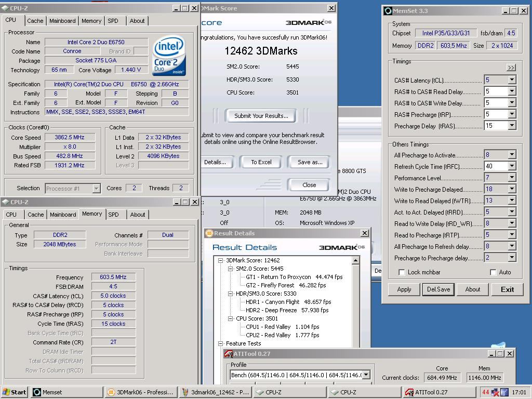
Task: Enable the Auto checkbox in MemSet
Action: [x=493, y=272]
